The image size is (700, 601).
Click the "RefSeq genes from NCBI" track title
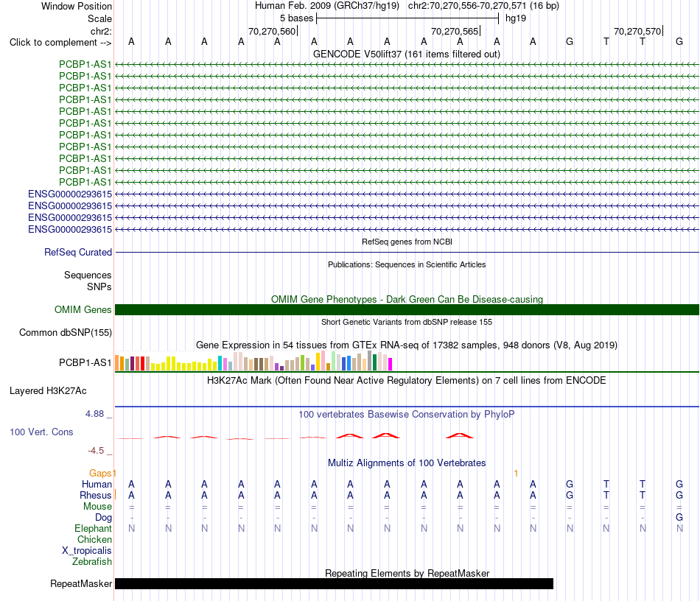[x=407, y=242]
